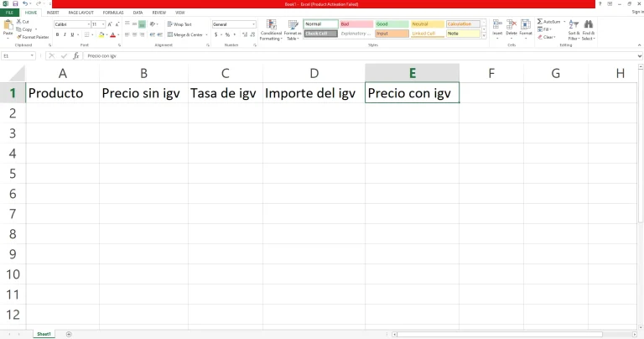
Task: Switch to the PAGE LAYOUT tab
Action: tap(80, 13)
